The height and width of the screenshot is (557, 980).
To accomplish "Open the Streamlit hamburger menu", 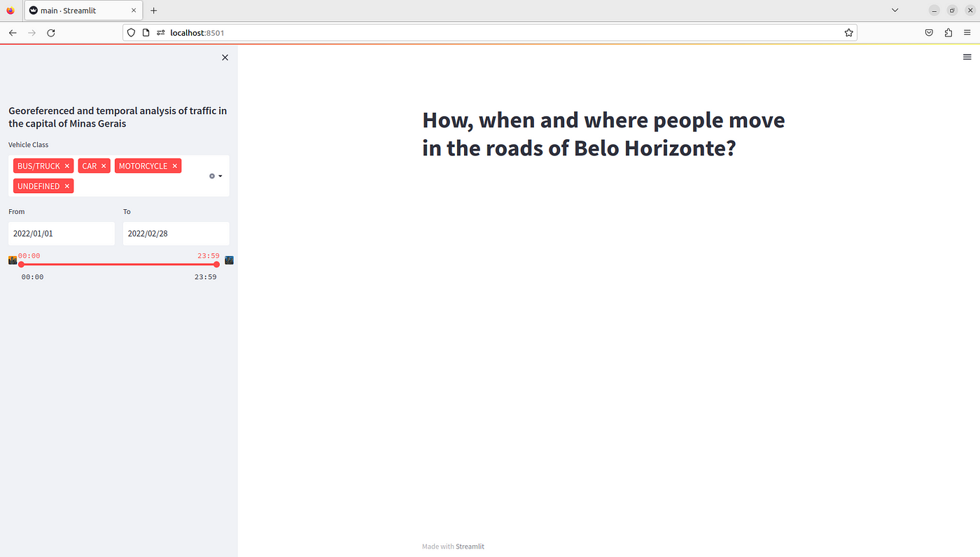I will 967,57.
